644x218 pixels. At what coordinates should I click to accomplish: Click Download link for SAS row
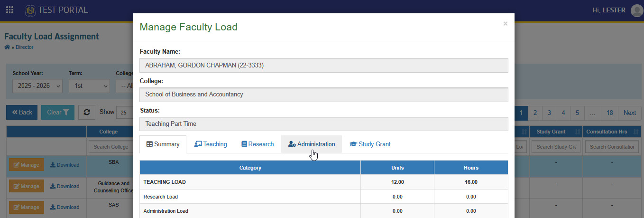click(65, 207)
